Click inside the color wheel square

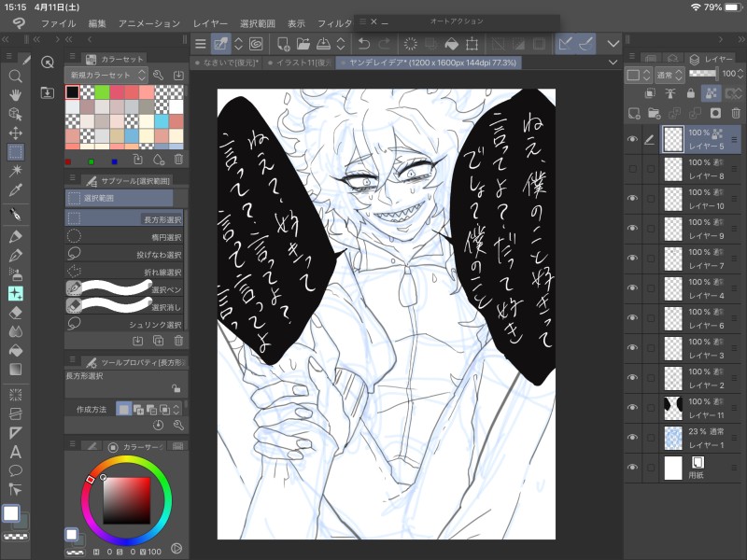[126, 500]
